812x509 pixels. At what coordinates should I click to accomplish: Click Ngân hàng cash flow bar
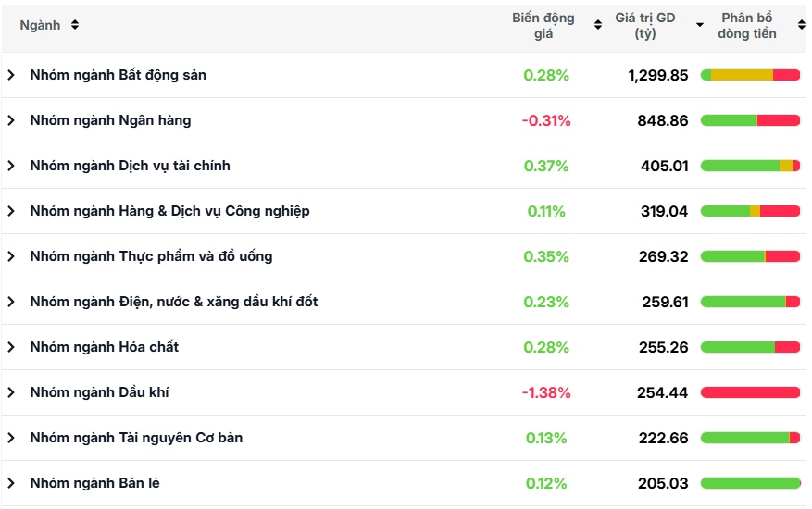pyautogui.click(x=750, y=120)
